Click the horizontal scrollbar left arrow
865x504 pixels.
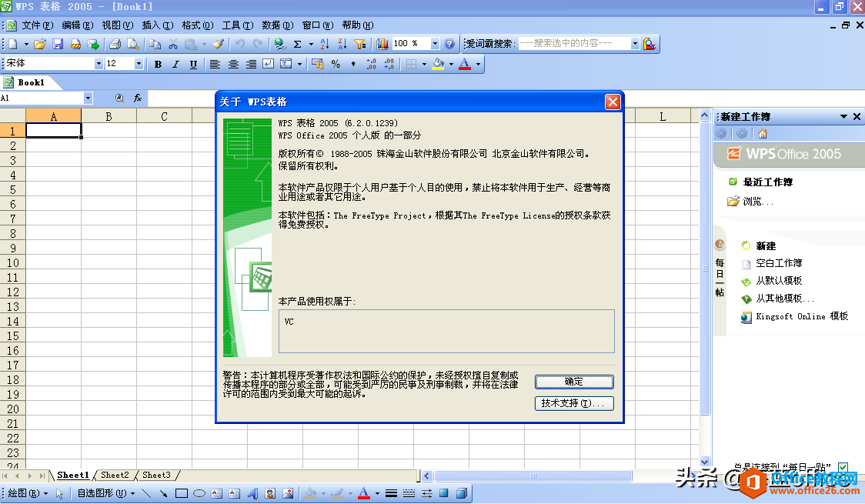tap(427, 476)
